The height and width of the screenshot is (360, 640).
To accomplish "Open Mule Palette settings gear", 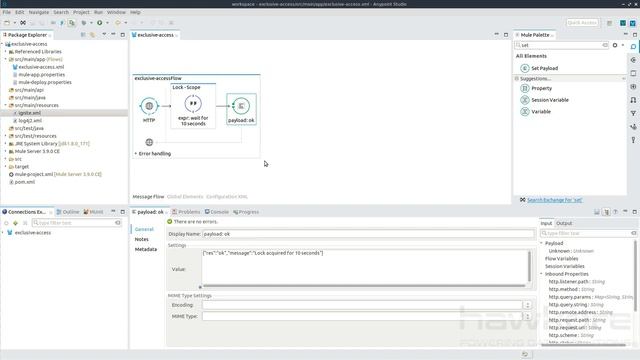I will [x=615, y=45].
